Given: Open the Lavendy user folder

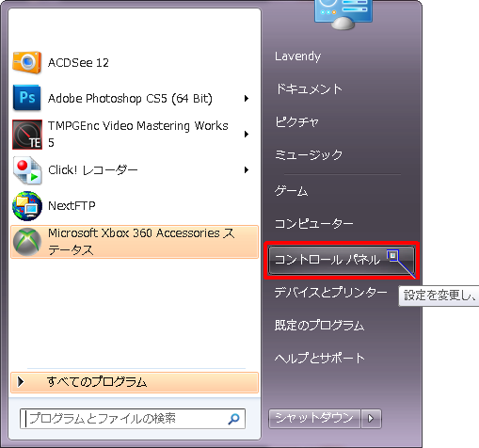Looking at the screenshot, I should click(297, 56).
